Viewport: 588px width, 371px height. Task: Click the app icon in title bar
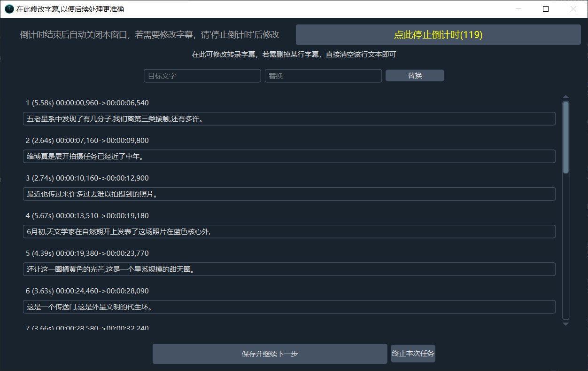(9, 9)
